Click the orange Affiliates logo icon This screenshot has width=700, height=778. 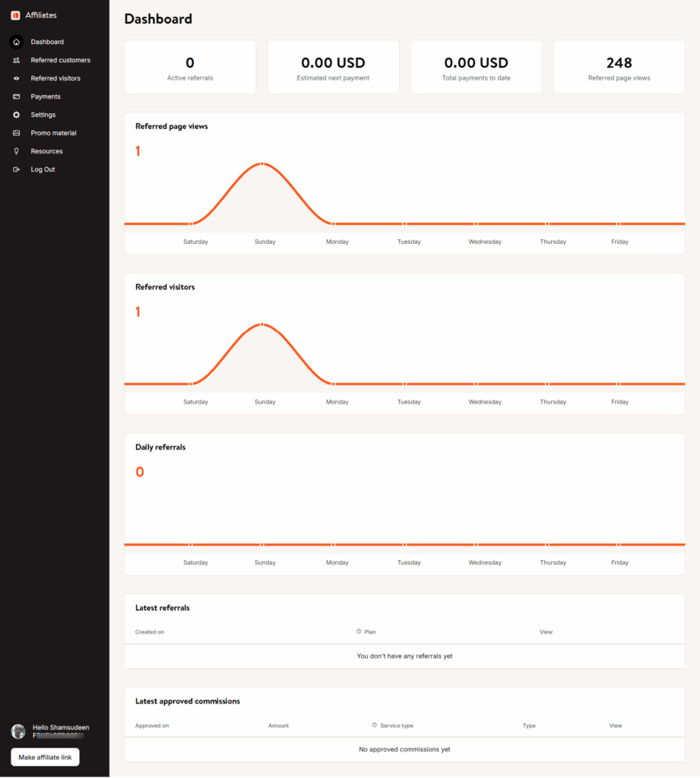pos(17,14)
